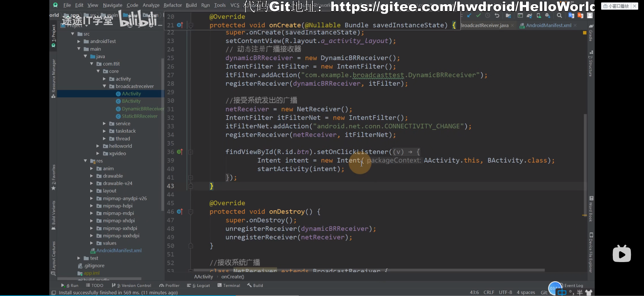
Task: Open AndroidManifest.xml in the project tree
Action: (x=119, y=251)
